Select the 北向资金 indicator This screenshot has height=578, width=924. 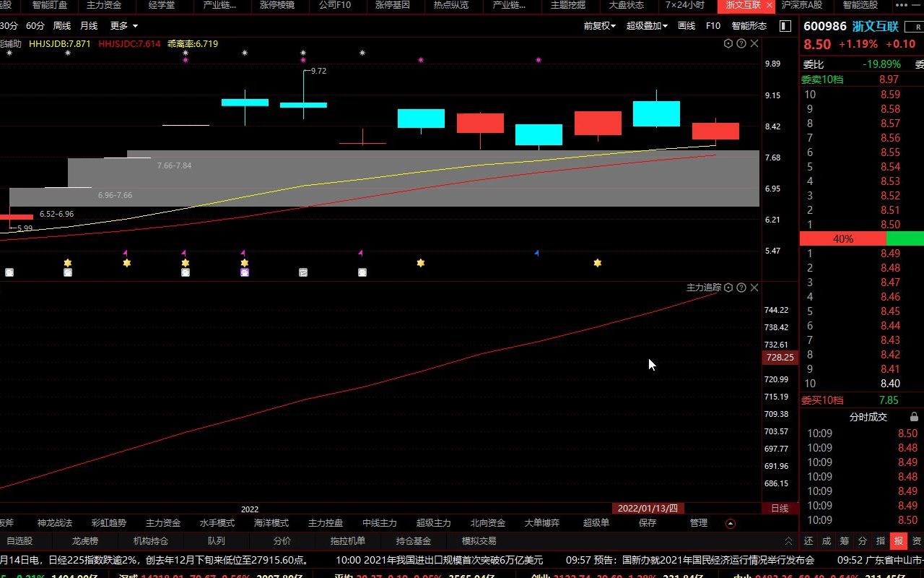click(x=488, y=523)
